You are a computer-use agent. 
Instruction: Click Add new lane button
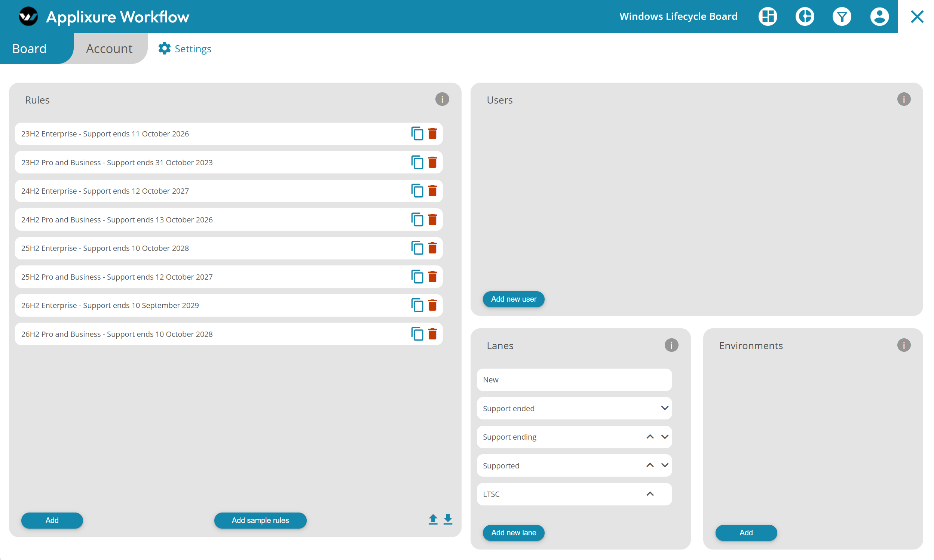pos(514,532)
